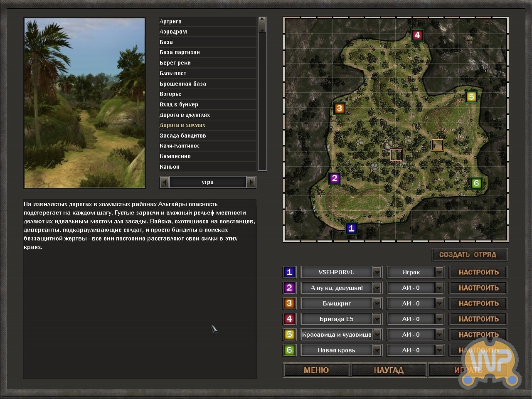
Task: Open the Меню button
Action: (316, 370)
